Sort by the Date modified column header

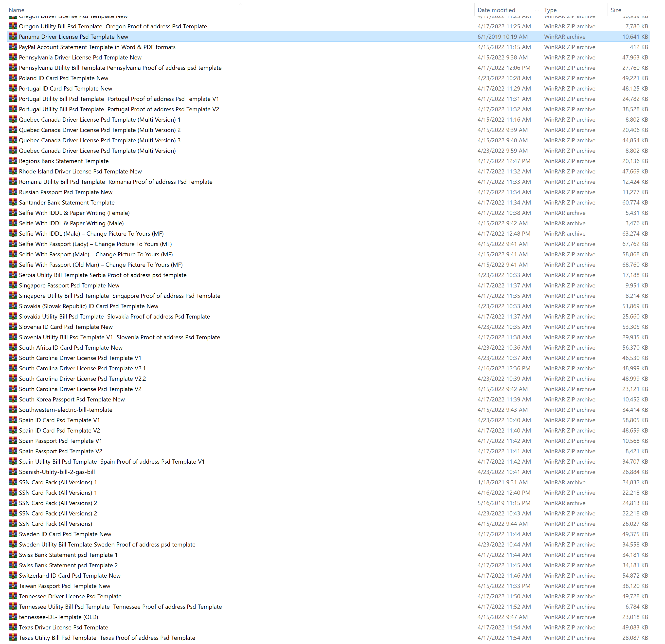(496, 10)
